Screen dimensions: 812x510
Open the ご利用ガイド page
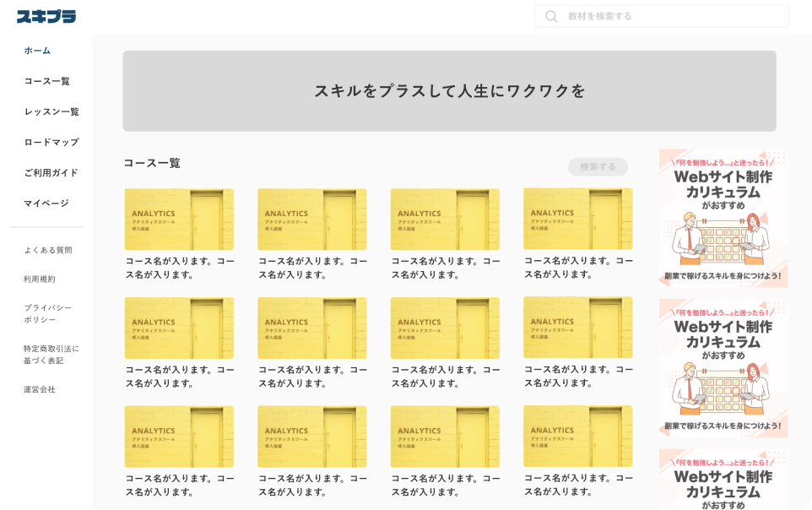tap(51, 172)
